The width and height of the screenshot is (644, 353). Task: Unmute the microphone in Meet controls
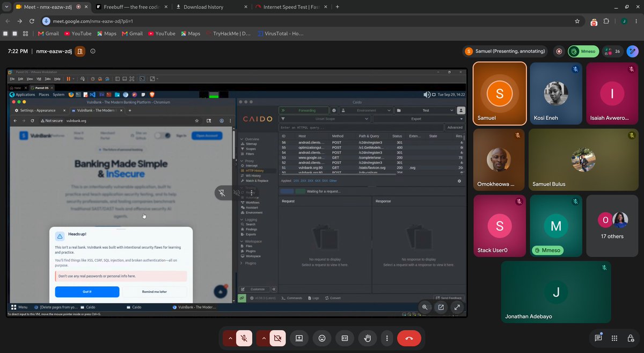244,338
